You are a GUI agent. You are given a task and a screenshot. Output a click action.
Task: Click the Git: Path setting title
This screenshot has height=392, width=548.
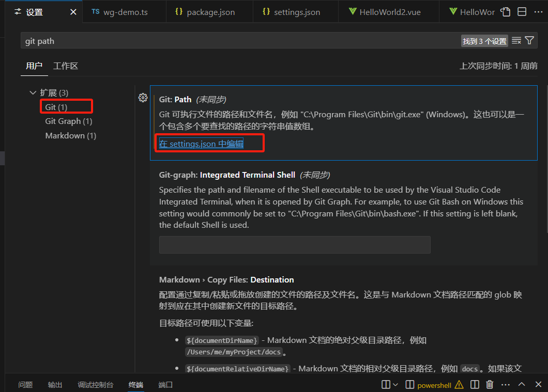pos(175,100)
